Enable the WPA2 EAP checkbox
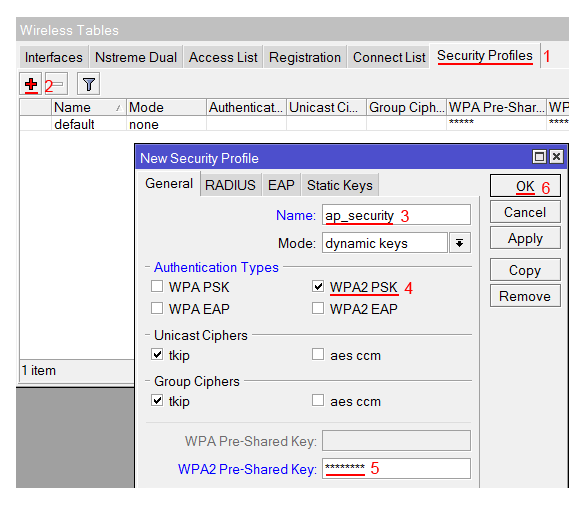Image resolution: width=587 pixels, height=506 pixels. click(x=318, y=309)
